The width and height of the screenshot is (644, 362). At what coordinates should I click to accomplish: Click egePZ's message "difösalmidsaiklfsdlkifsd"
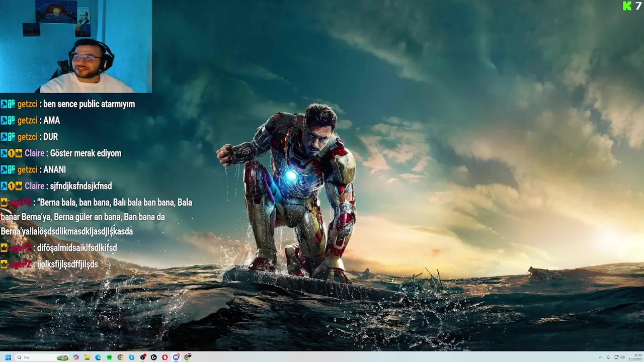(x=76, y=248)
